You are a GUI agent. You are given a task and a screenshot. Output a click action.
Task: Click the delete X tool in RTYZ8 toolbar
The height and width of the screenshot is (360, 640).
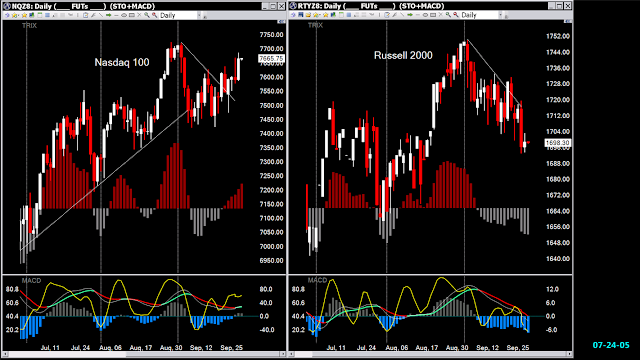tap(440, 15)
